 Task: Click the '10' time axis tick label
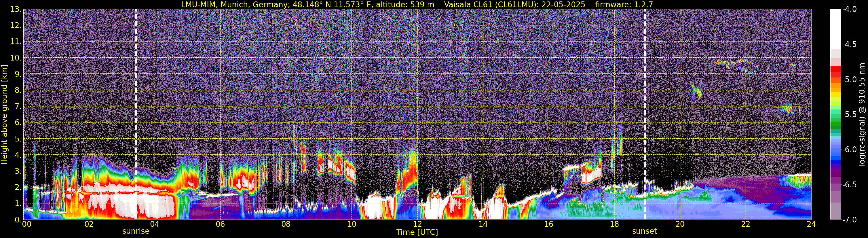(352, 224)
